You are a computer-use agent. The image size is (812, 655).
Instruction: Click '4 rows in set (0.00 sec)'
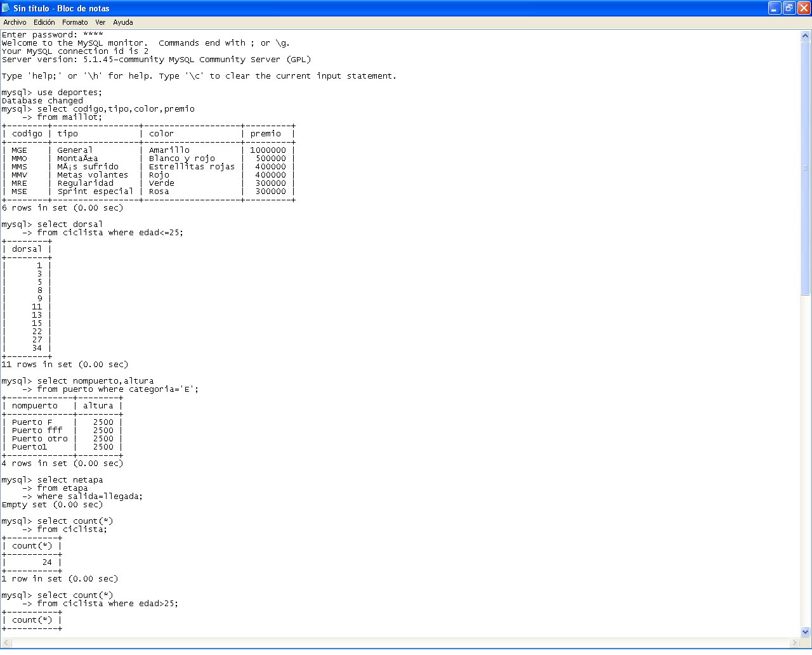point(62,464)
